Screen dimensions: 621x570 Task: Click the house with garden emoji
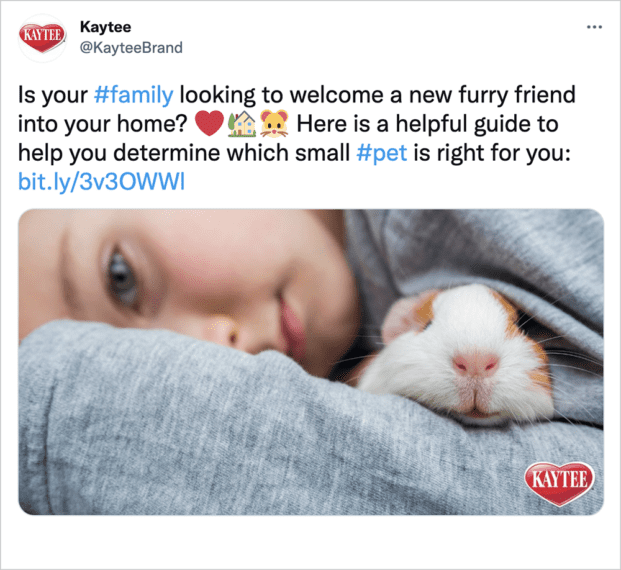click(x=242, y=124)
